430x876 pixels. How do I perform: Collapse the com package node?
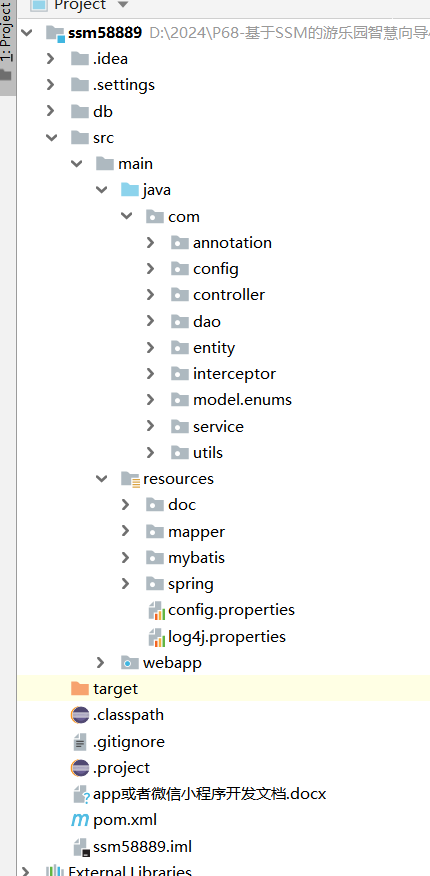point(127,216)
